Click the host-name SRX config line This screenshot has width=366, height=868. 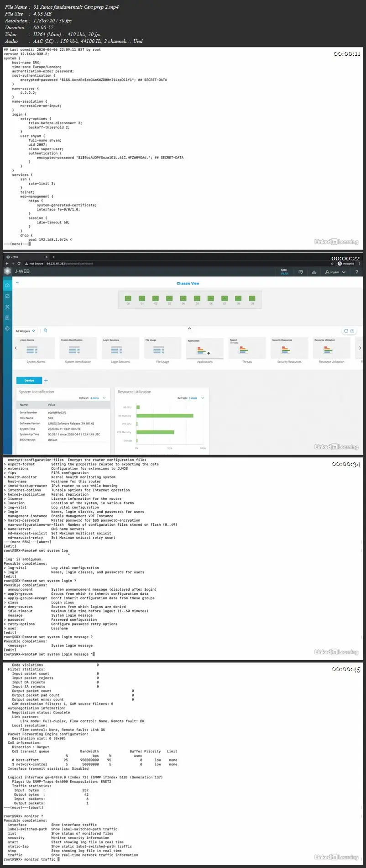click(26, 63)
